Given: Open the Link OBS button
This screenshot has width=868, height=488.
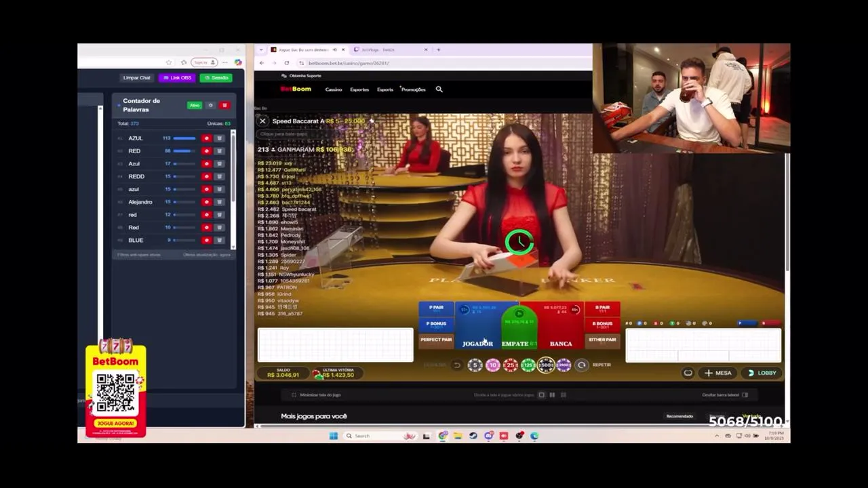Looking at the screenshot, I should pos(177,78).
